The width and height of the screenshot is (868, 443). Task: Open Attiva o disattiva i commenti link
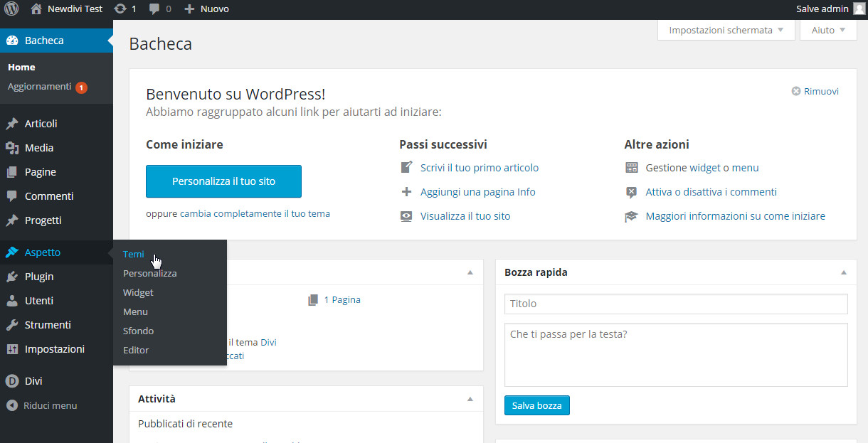click(x=711, y=192)
